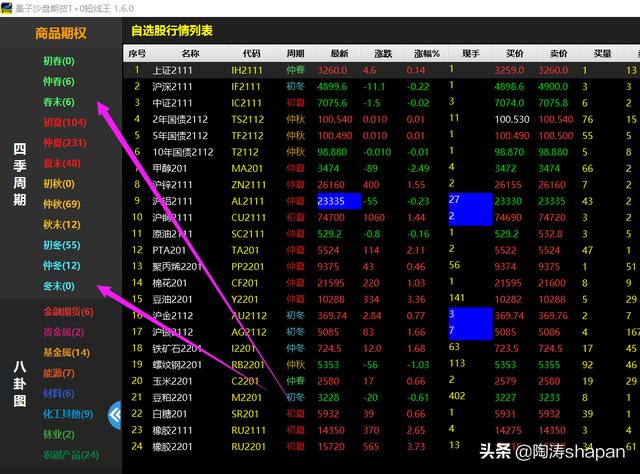640x474 pixels.
Task: Select the 自选股行情列表 panel header
Action: point(172,31)
